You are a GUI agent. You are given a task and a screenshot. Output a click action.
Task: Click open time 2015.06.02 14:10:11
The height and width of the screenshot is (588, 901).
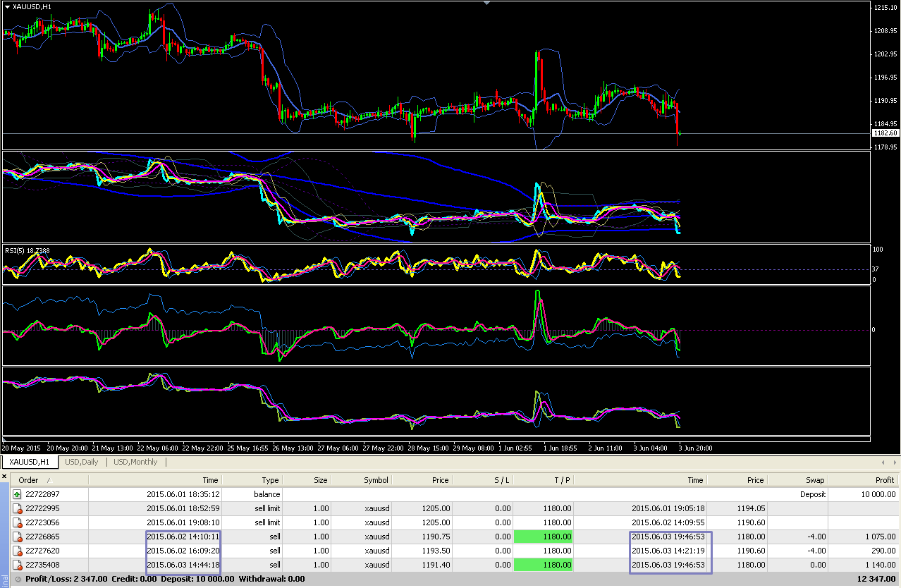(183, 537)
